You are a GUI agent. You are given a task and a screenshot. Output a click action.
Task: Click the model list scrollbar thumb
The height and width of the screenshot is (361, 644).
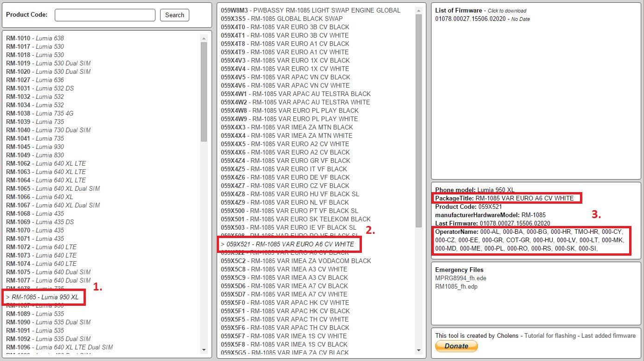(204, 92)
